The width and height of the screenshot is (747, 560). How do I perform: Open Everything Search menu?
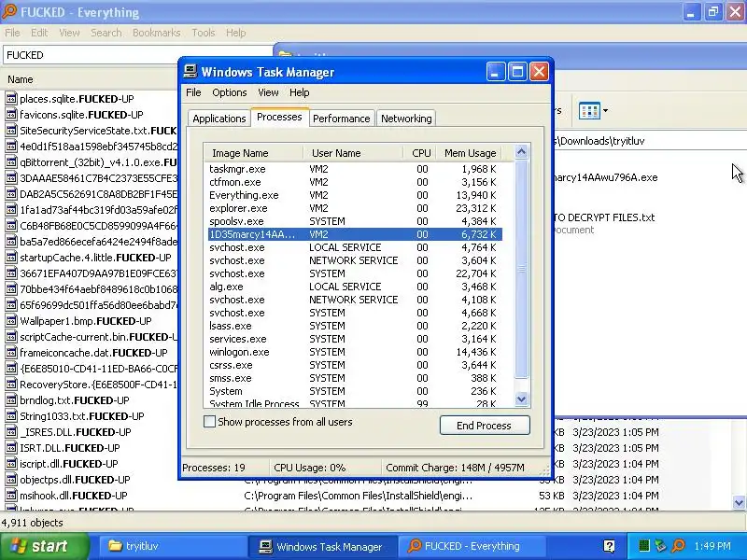pos(106,33)
